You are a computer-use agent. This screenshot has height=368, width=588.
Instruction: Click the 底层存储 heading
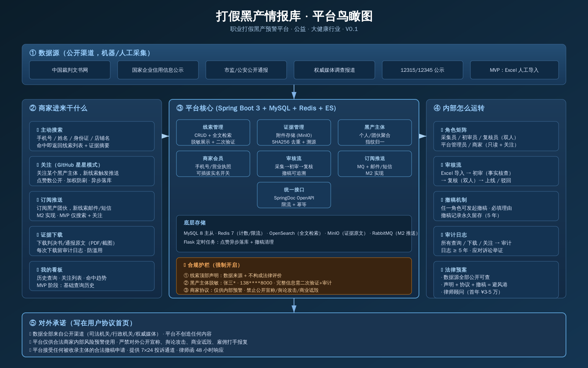pos(195,223)
